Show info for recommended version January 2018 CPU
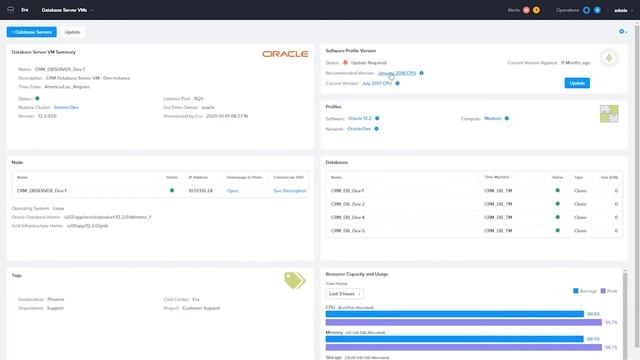The image size is (640, 360). click(422, 73)
